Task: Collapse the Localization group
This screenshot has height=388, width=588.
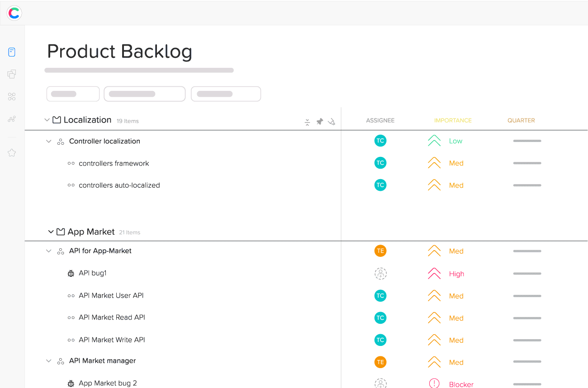Action: [x=47, y=120]
